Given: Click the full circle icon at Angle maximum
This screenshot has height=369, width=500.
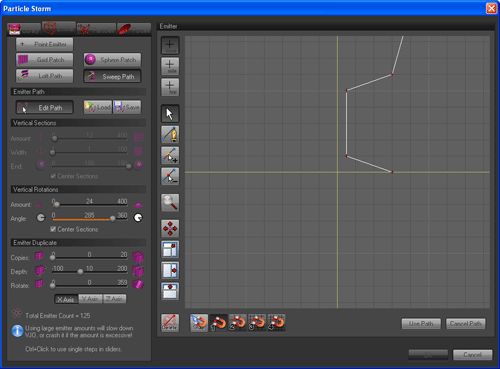Looking at the screenshot, I should [x=138, y=218].
